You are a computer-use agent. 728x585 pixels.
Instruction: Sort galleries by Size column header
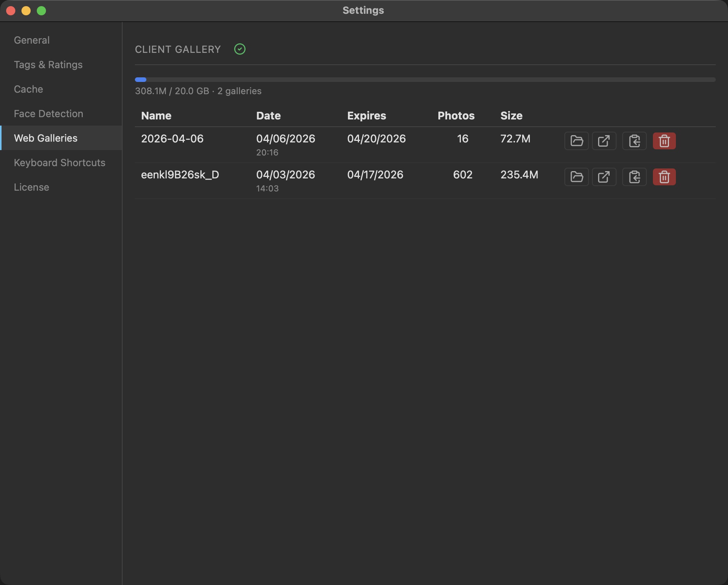511,116
